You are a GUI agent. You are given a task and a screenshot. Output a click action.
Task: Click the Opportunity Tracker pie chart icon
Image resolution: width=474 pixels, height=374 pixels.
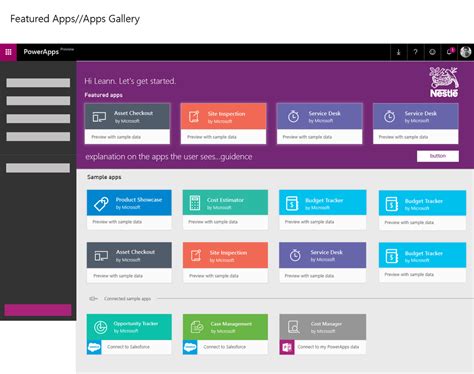(x=100, y=327)
